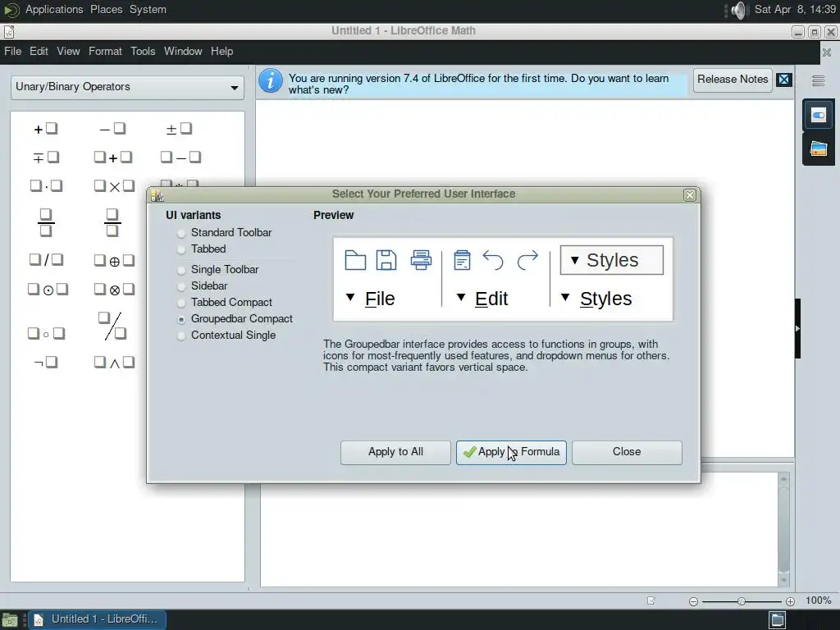This screenshot has width=840, height=630.
Task: Open the View menu
Action: 69,52
